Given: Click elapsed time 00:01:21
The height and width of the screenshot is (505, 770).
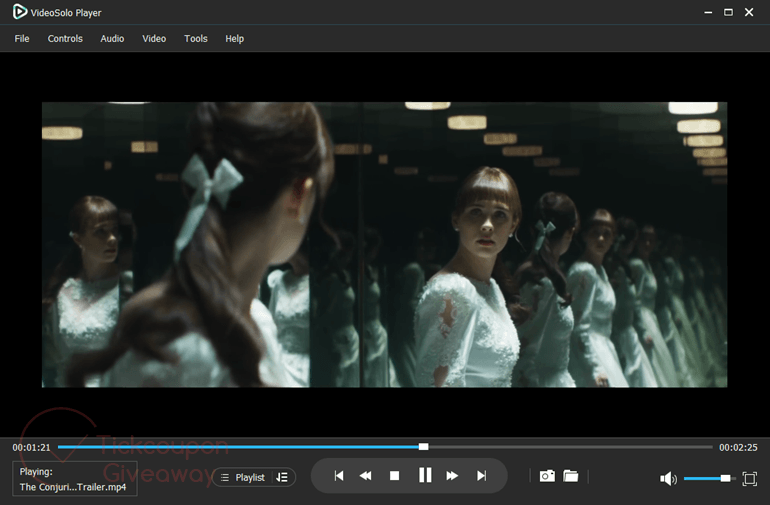Looking at the screenshot, I should pyautogui.click(x=31, y=448).
